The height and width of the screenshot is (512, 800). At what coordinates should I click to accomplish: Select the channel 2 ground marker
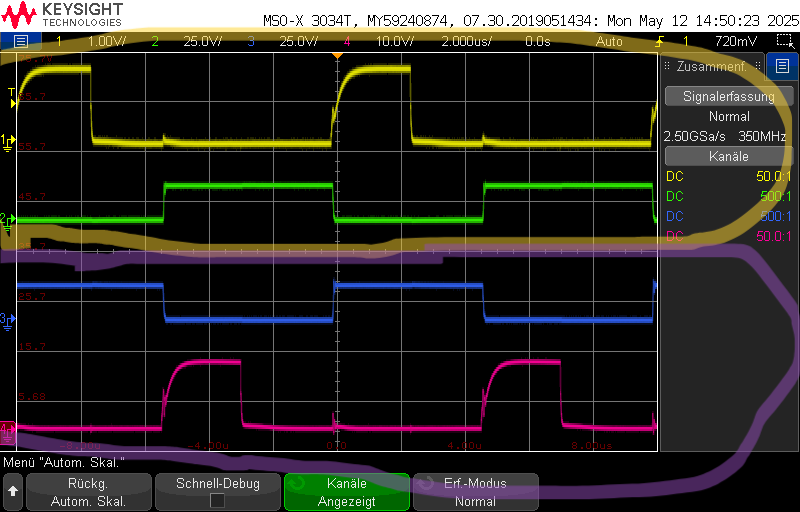click(x=7, y=219)
